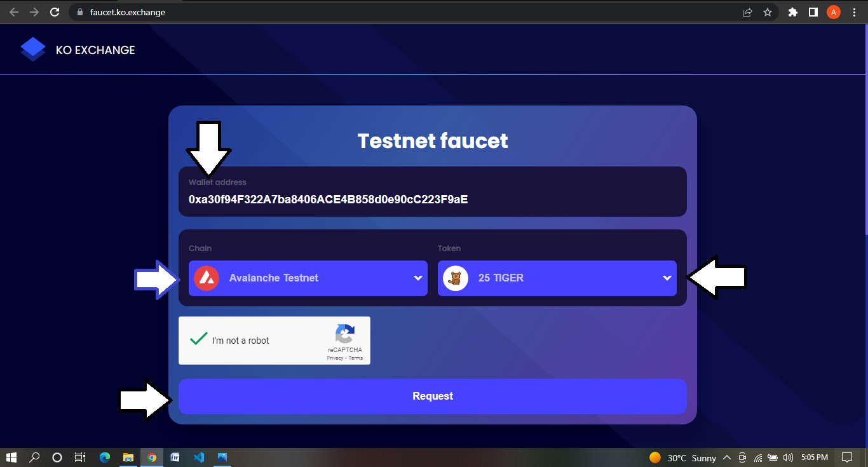Go forward in the browser
Image resolution: width=868 pixels, height=467 pixels.
pos(34,12)
